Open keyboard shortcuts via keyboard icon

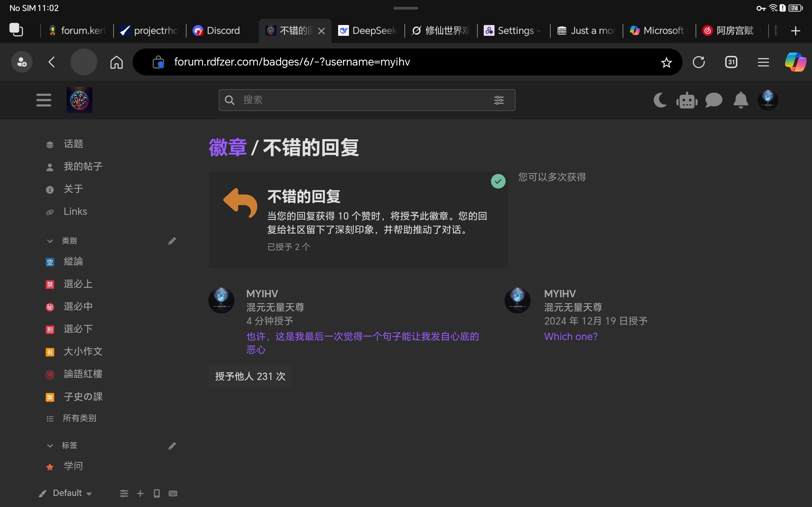coord(173,493)
